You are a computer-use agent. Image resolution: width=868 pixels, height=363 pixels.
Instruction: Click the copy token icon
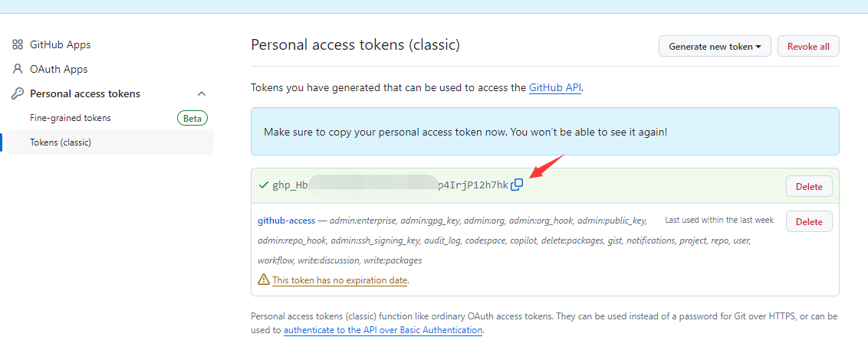(x=518, y=185)
